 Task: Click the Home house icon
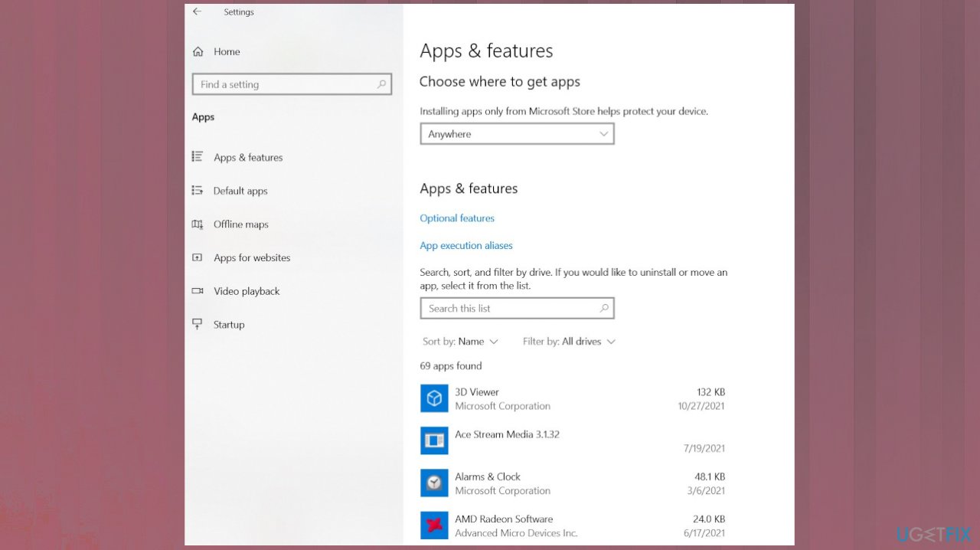(x=198, y=51)
